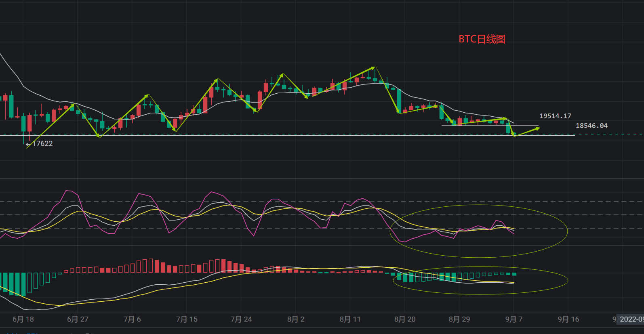
Task: Pick the 7月 15 time axis label
Action: pos(187,319)
